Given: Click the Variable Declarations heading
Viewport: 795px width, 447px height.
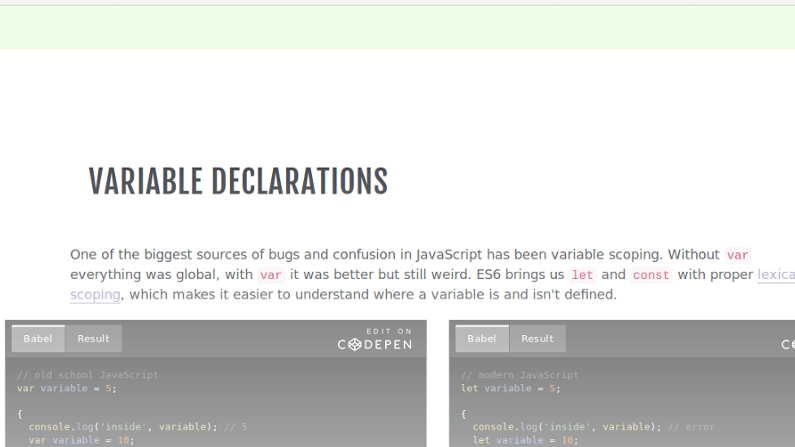Looking at the screenshot, I should [238, 181].
